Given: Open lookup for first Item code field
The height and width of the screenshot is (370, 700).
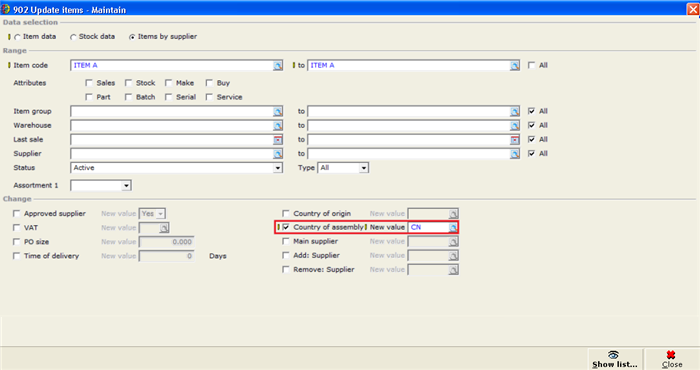Looking at the screenshot, I should pos(278,66).
